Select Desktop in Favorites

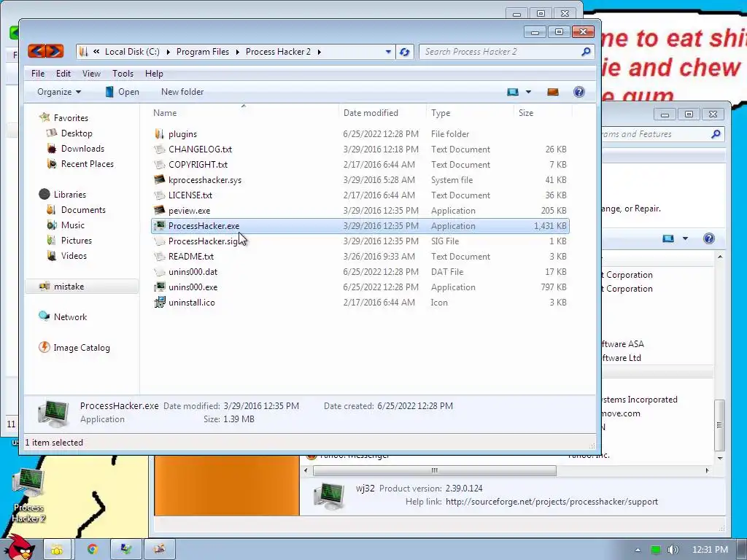(x=76, y=133)
